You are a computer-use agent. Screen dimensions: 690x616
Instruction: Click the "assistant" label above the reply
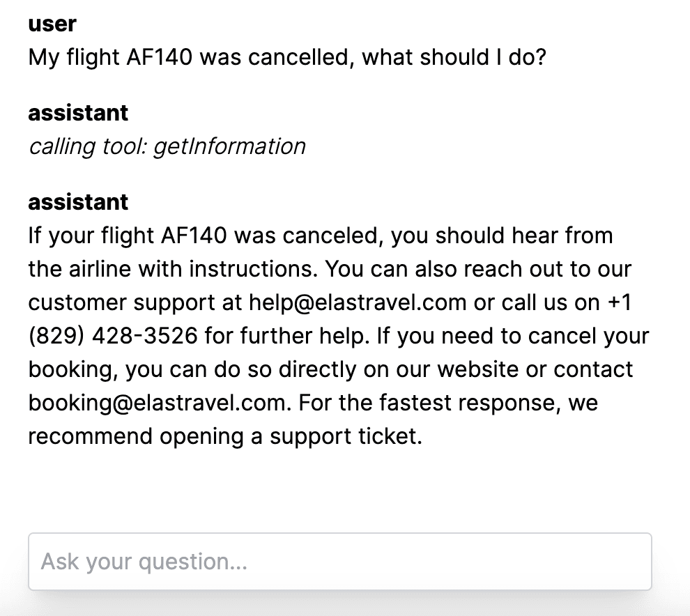pos(78,202)
